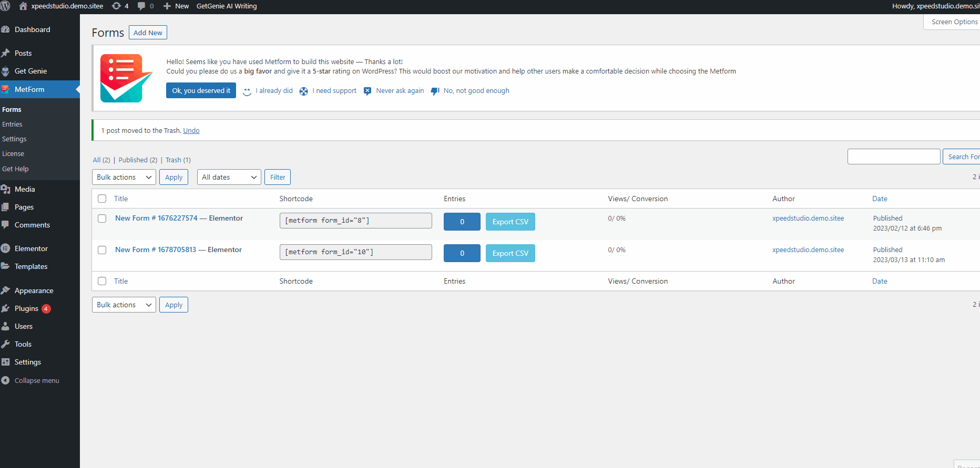
Task: Click Ok, you deserved it button
Action: [x=201, y=90]
